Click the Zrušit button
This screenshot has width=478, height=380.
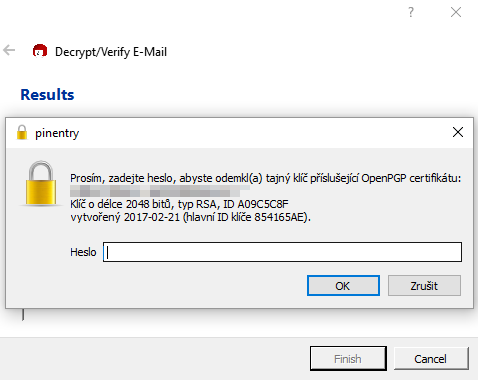424,286
